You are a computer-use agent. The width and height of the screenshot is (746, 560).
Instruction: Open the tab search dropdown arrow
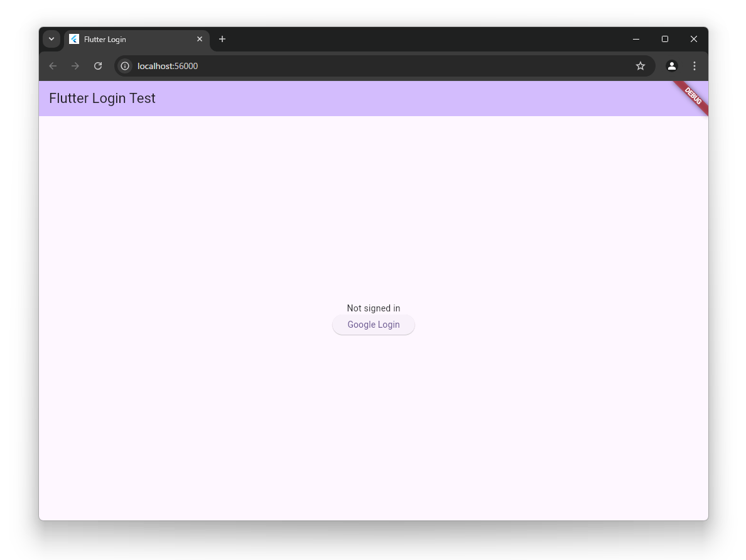(51, 39)
